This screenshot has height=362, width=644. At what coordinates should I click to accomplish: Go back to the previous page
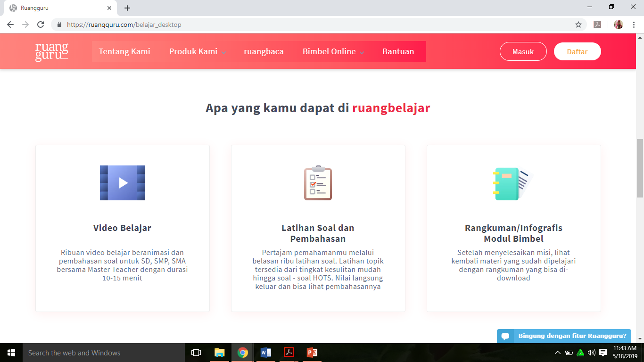click(10, 25)
